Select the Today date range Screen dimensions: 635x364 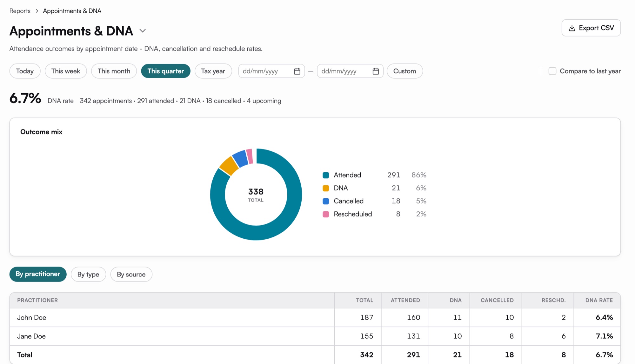pos(25,71)
